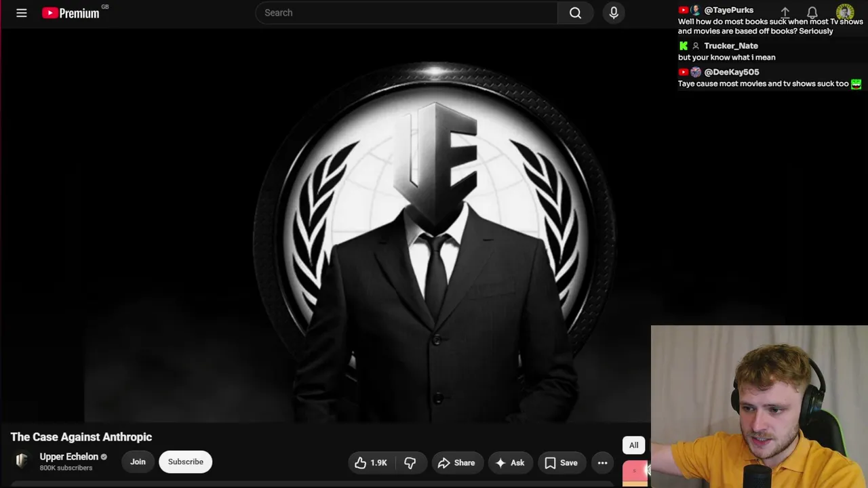The image size is (868, 488).
Task: Open the notifications bell
Action: click(x=812, y=13)
